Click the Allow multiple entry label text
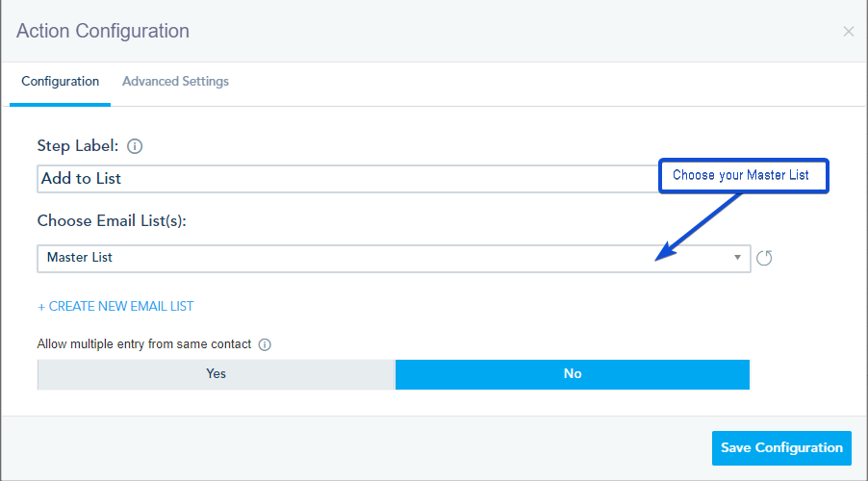868x481 pixels. point(144,344)
